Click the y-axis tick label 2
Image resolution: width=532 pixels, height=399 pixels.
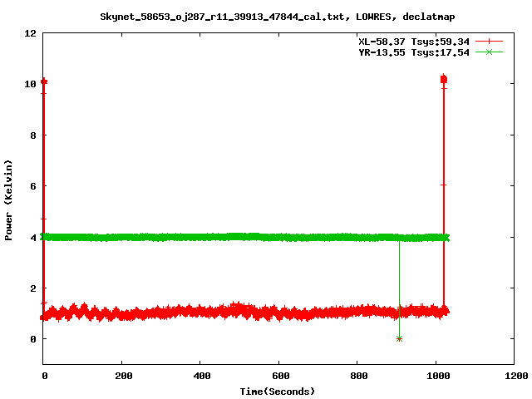[x=33, y=288]
